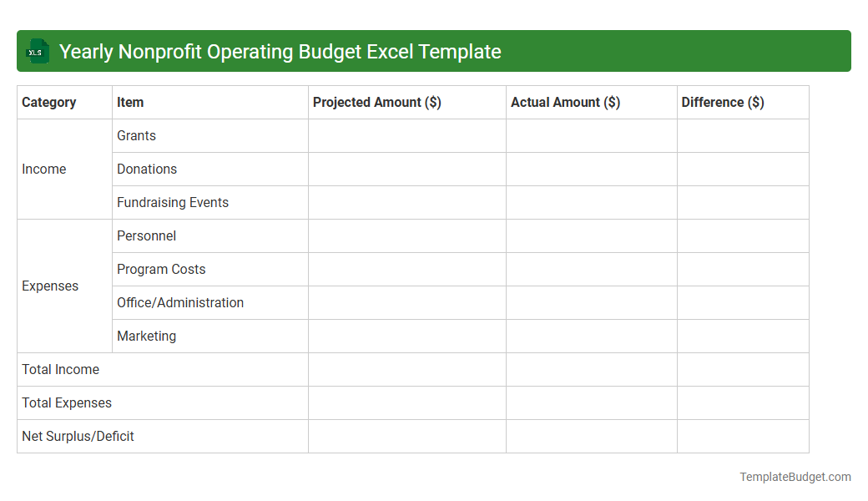The height and width of the screenshot is (501, 868).
Task: Click the Total Income row label
Action: [x=60, y=369]
